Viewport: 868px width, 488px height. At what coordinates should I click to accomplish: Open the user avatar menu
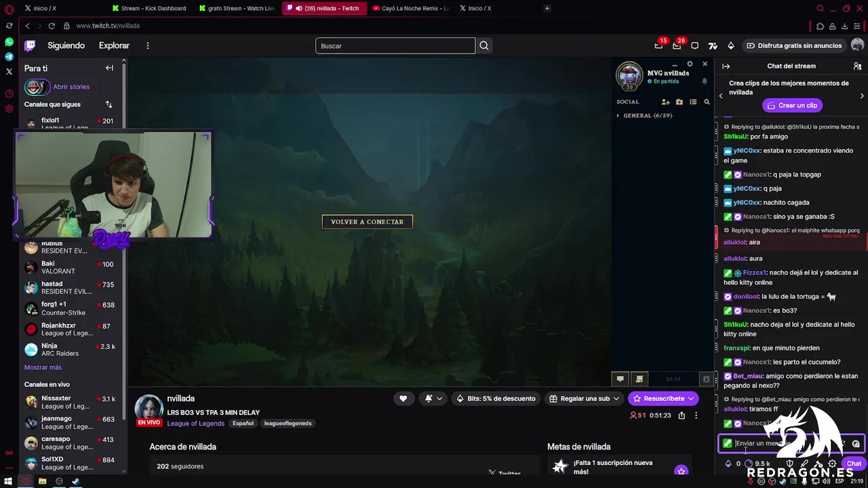[x=857, y=45]
